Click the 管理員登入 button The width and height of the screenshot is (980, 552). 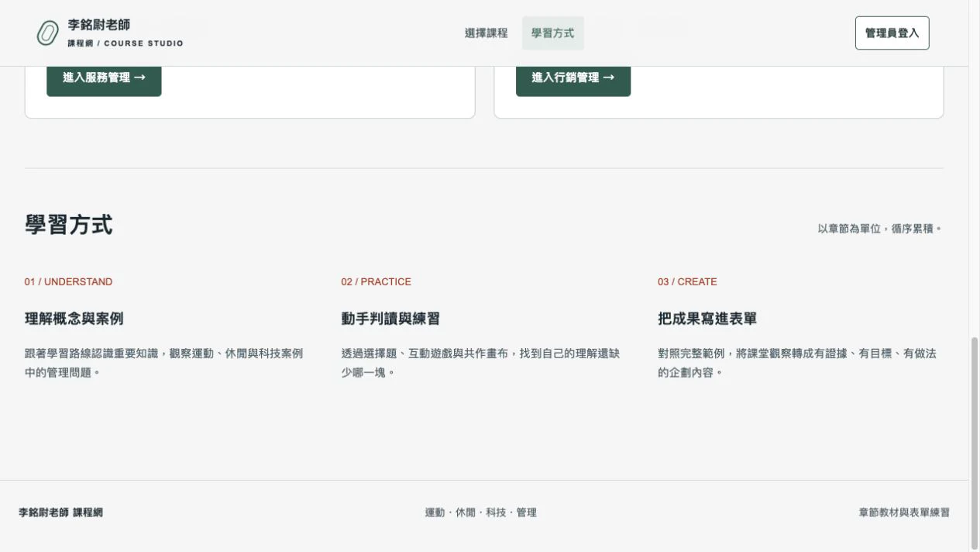(892, 33)
